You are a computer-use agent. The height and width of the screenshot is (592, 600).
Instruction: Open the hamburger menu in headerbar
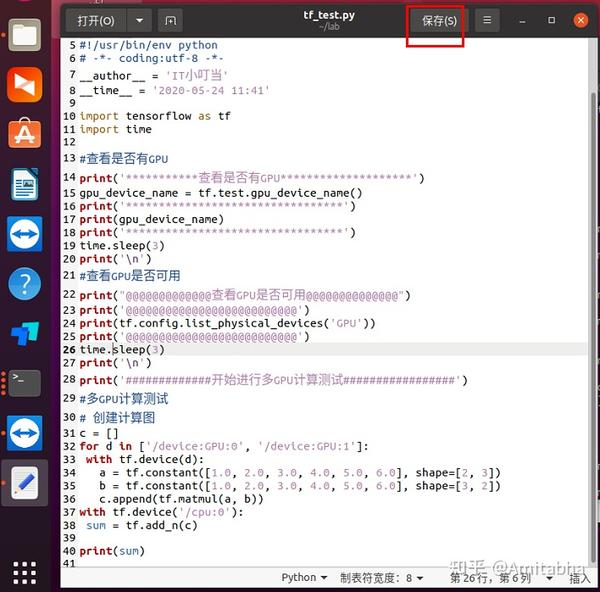[487, 20]
